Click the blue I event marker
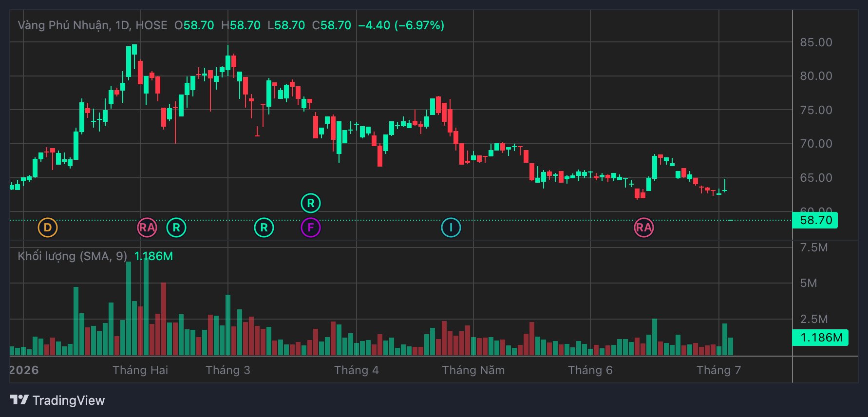868x417 pixels. pyautogui.click(x=451, y=227)
